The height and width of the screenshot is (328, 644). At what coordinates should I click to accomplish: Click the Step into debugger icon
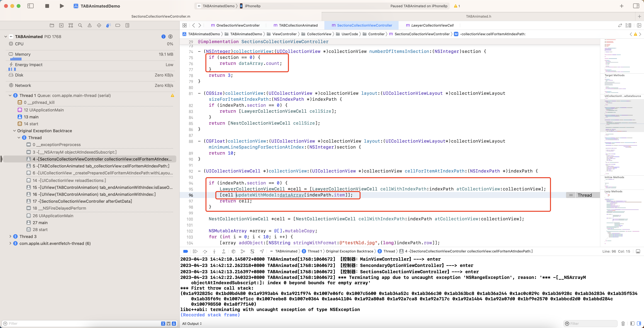click(214, 251)
